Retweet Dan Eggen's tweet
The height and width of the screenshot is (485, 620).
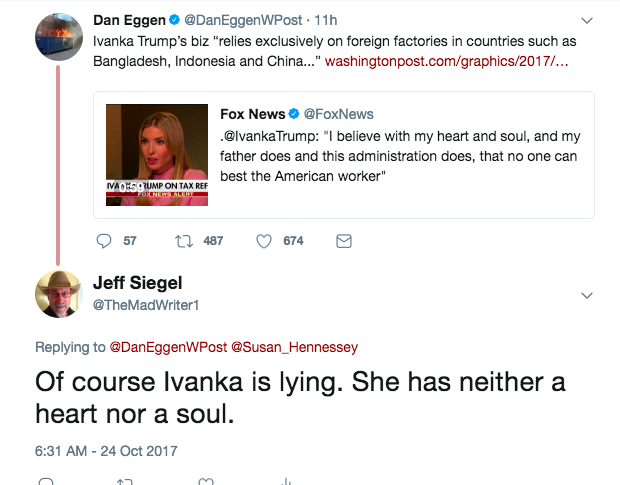[x=184, y=241]
